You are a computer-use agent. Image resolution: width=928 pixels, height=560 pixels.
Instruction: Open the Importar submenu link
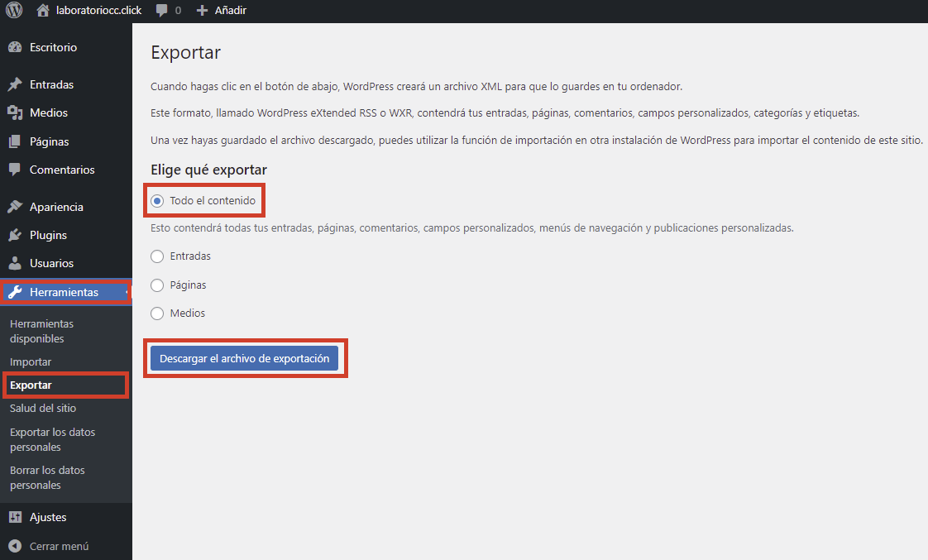[30, 361]
